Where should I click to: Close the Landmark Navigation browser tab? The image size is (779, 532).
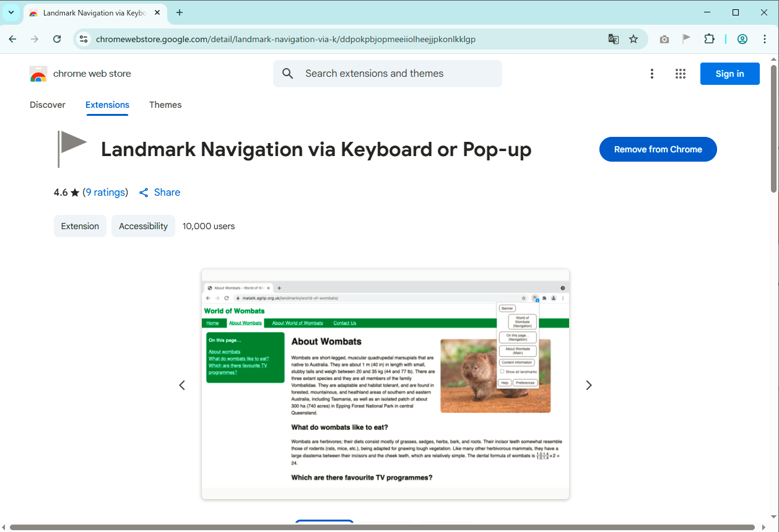(x=156, y=13)
